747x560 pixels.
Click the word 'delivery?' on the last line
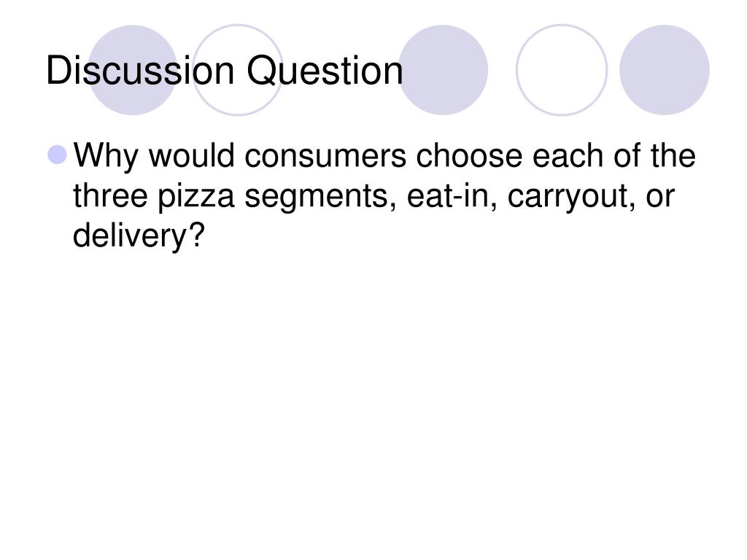pos(139,236)
